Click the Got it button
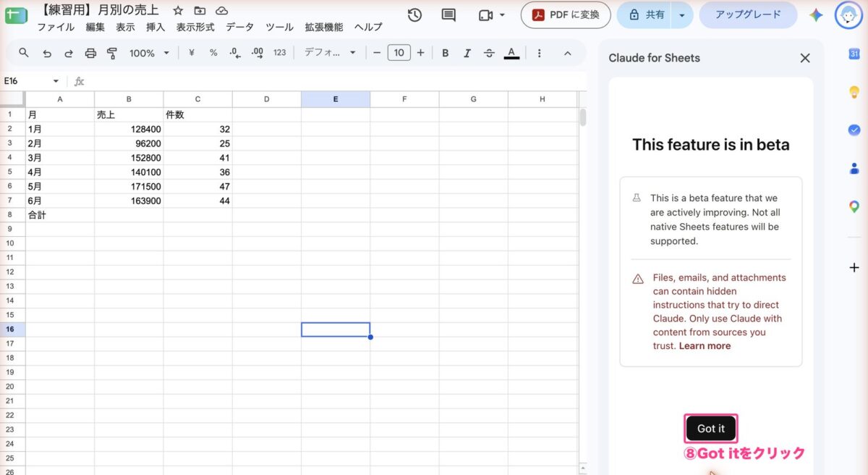 tap(711, 429)
